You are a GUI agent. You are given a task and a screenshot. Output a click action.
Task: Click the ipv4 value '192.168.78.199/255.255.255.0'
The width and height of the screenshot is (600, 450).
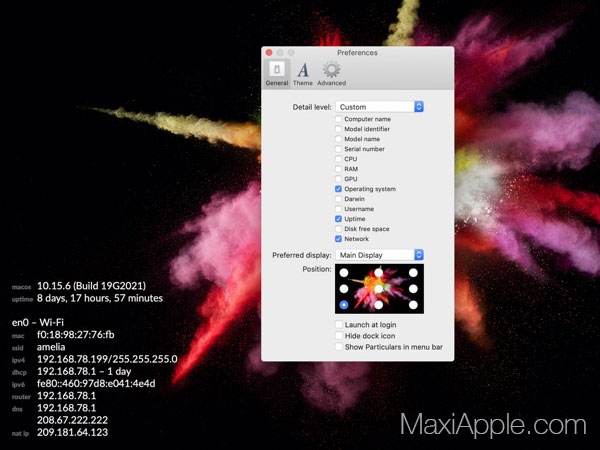point(107,359)
